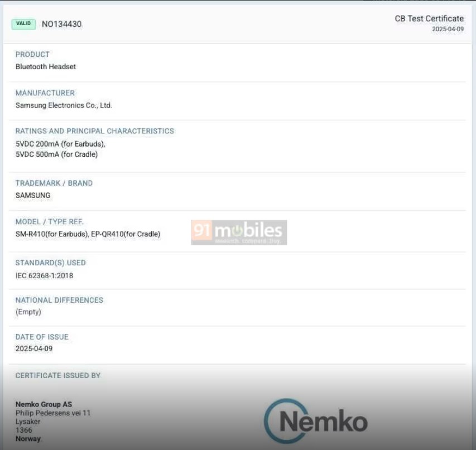Select the postal code 1366

tap(23, 430)
